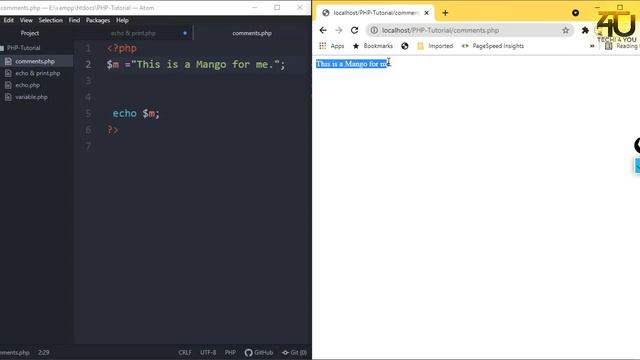640x360 pixels.
Task: Bookmark this page with the star icon
Action: (x=565, y=30)
